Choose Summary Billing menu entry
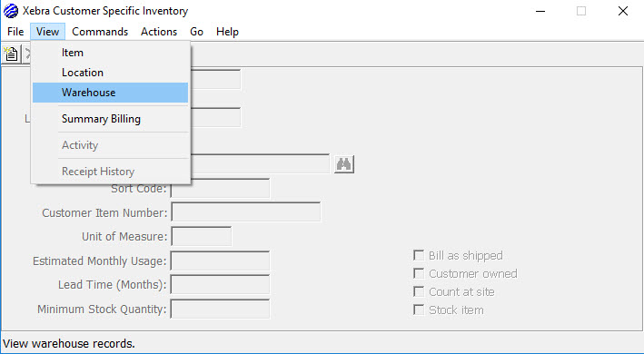The image size is (644, 354). (x=110, y=119)
